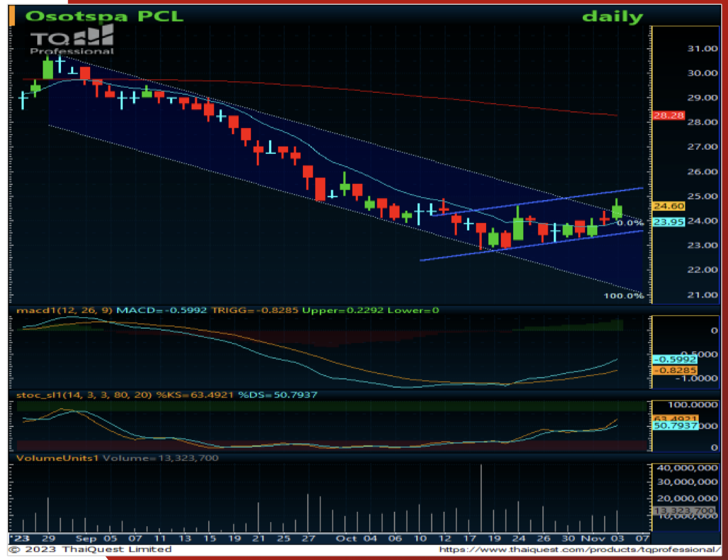The height and width of the screenshot is (560, 728).
Task: Select the 21.00 price axis label
Action: pyautogui.click(x=702, y=294)
